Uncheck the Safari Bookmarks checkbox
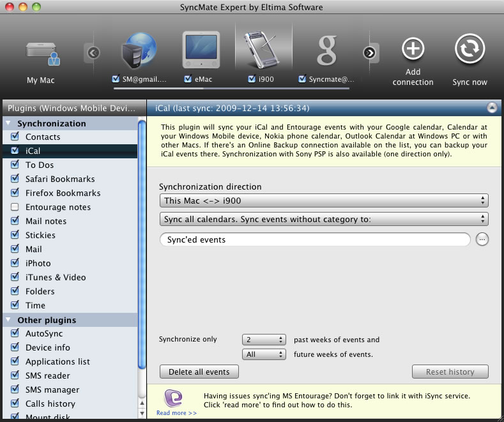This screenshot has width=504, height=422. point(15,179)
